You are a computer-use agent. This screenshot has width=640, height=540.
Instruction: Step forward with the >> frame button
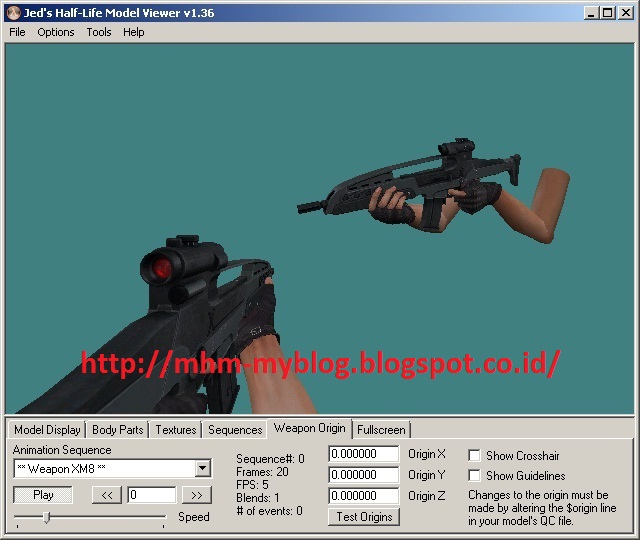click(x=196, y=495)
